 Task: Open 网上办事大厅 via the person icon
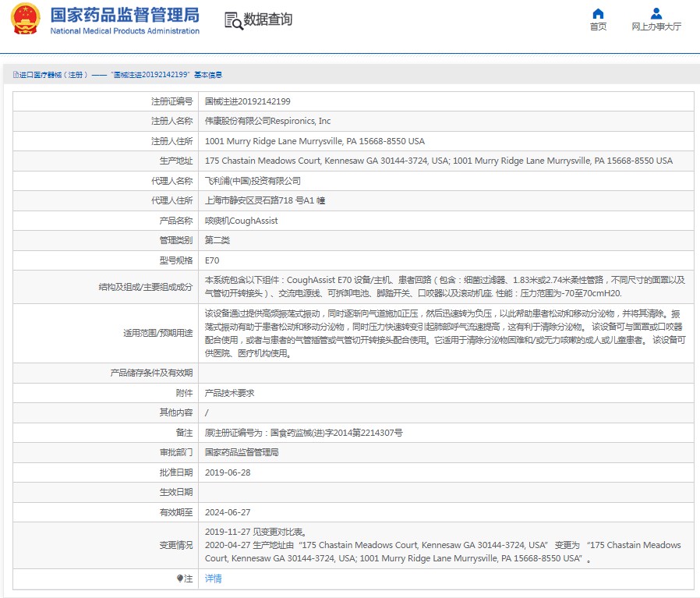656,13
